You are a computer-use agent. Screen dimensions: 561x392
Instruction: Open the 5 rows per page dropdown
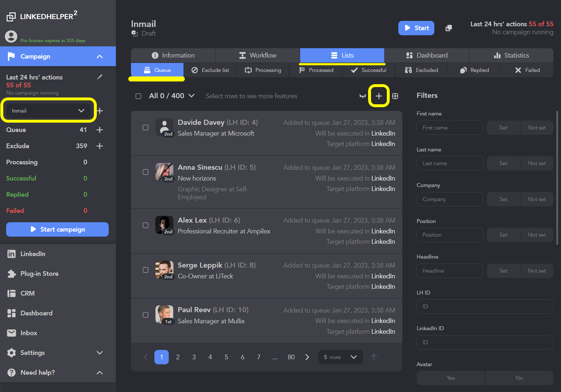click(x=340, y=357)
